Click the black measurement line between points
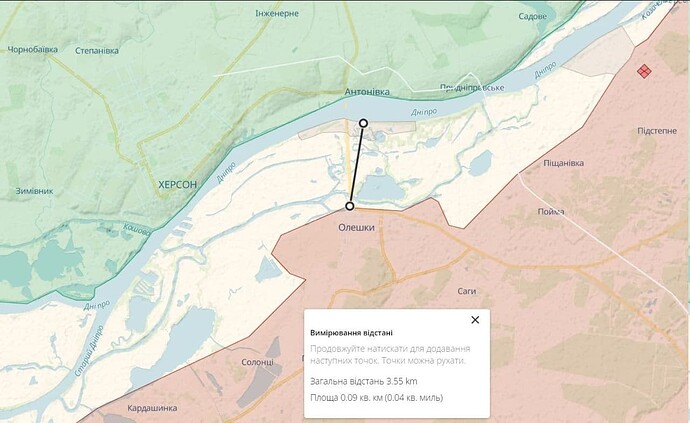The image size is (690, 423). pyautogui.click(x=356, y=165)
